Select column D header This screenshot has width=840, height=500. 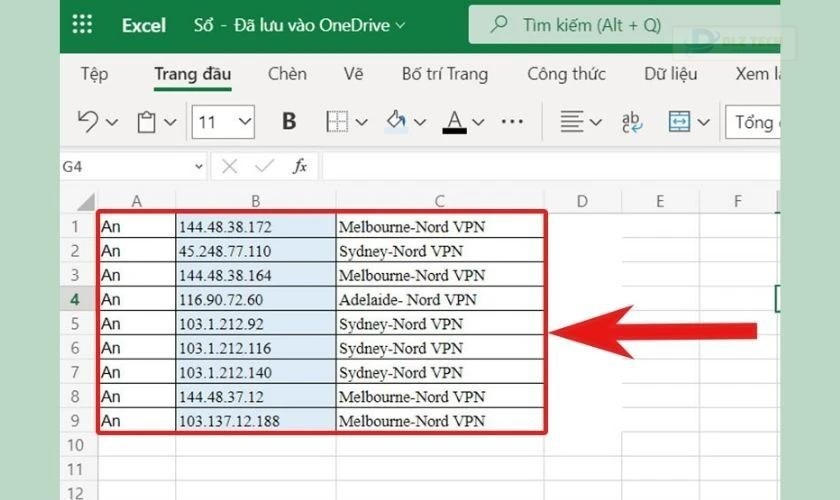click(x=582, y=202)
